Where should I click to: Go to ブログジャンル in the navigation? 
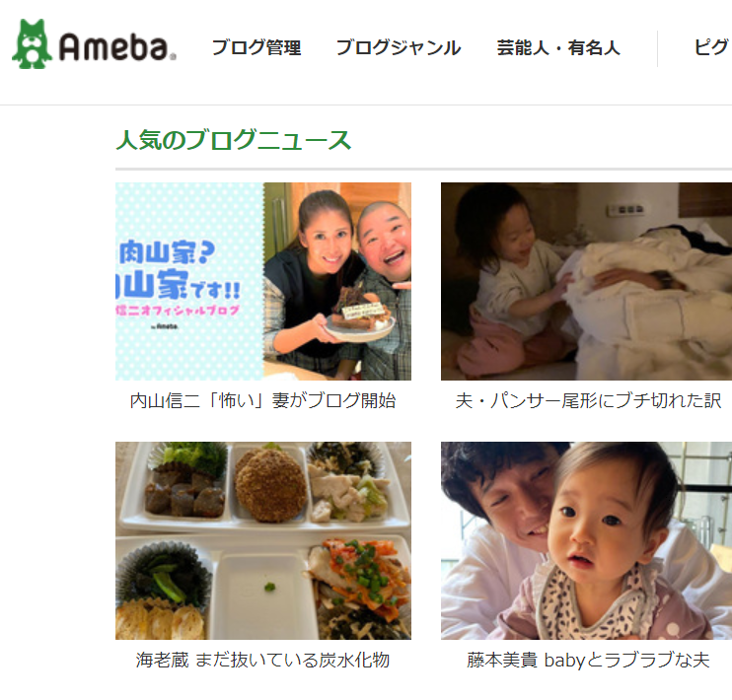(399, 47)
